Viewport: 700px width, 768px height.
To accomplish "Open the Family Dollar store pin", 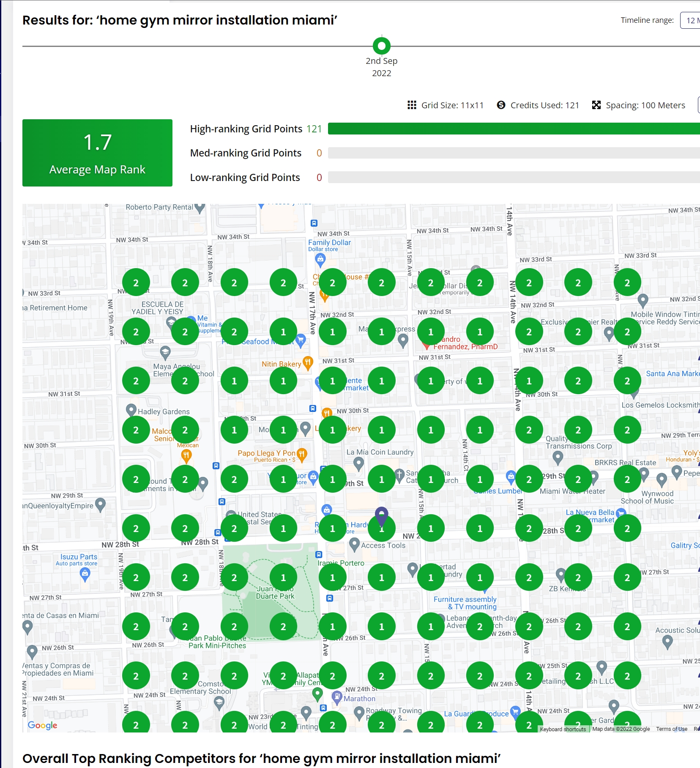I will coord(320,260).
